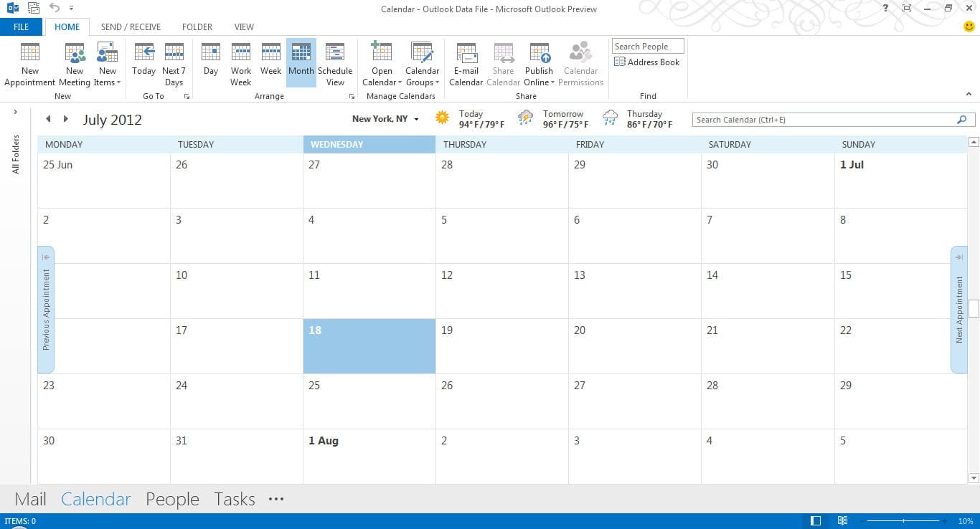This screenshot has height=529, width=980.
Task: Click Today's sunny weather forecast
Action: pyautogui.click(x=470, y=119)
